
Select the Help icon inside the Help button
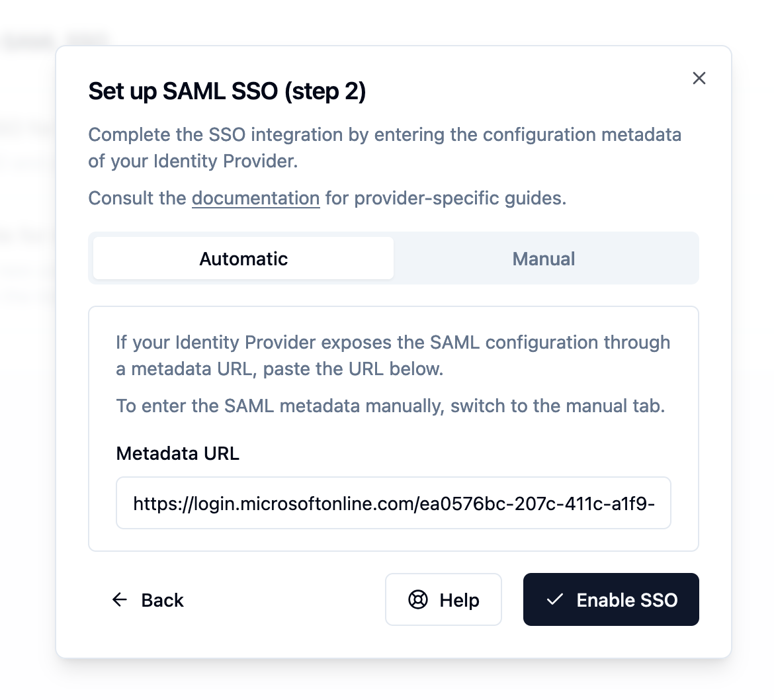click(417, 599)
